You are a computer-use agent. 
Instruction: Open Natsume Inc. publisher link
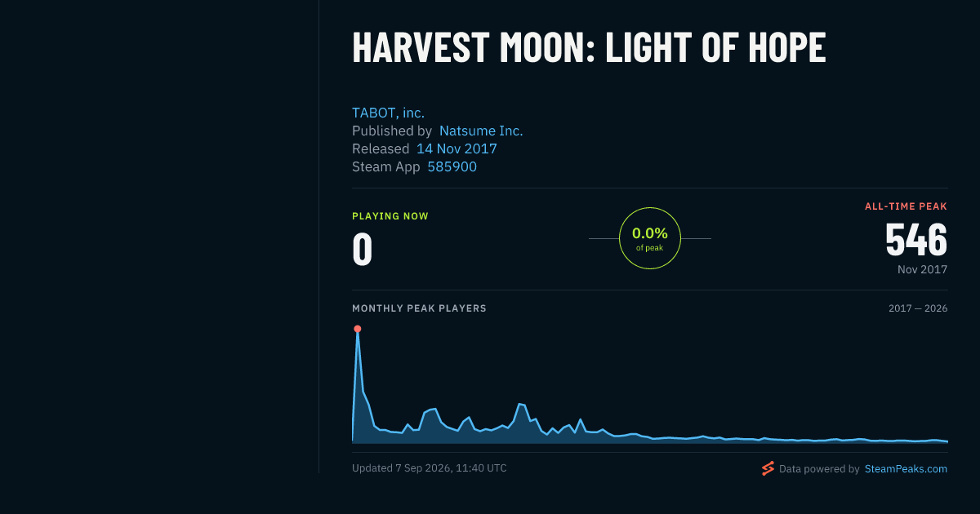pyautogui.click(x=481, y=131)
